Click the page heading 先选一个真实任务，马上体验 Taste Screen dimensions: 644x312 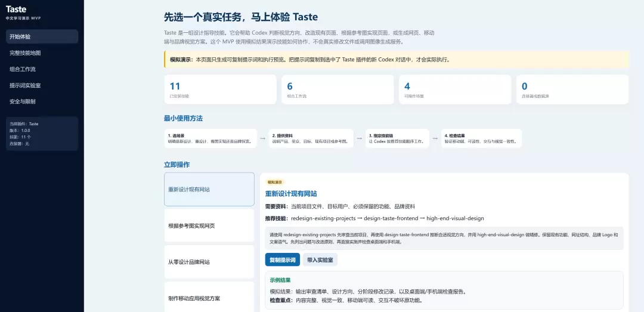(241, 17)
